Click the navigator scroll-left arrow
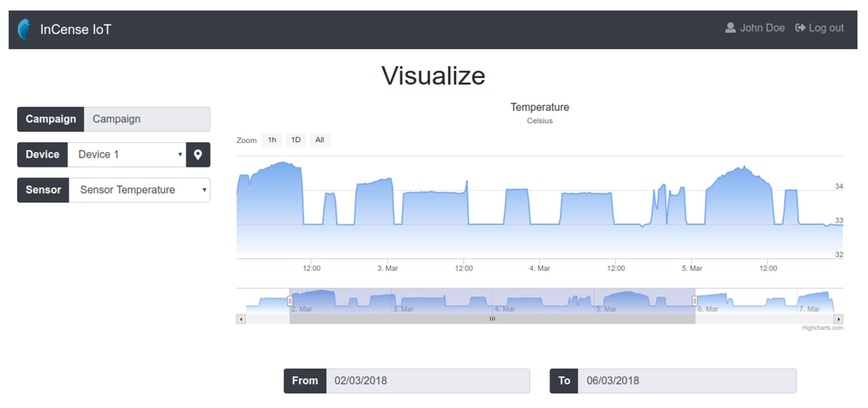Viewport: 868px width, 408px height. click(241, 319)
